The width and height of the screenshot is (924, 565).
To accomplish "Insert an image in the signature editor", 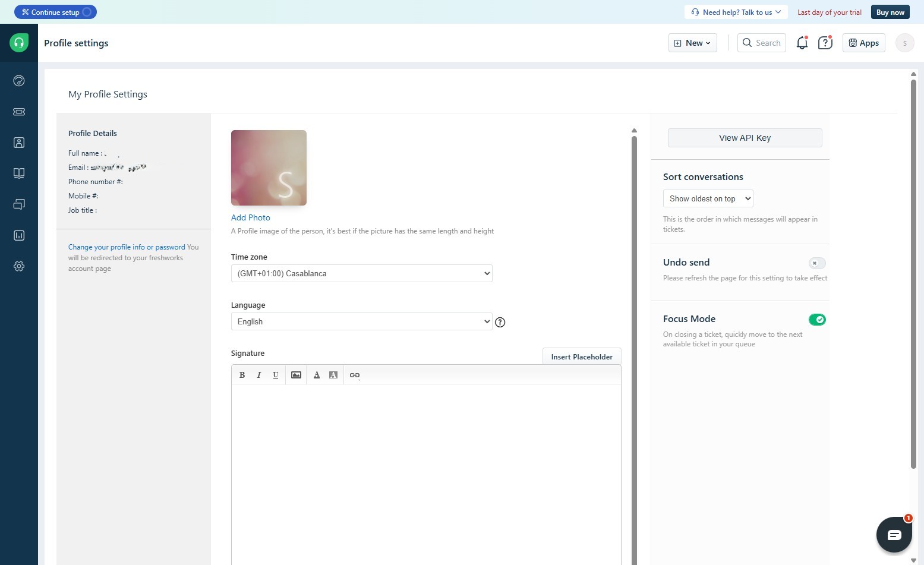I will point(296,375).
